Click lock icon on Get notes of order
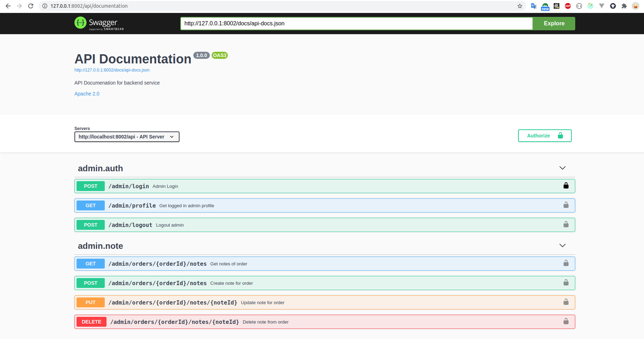 tap(566, 263)
